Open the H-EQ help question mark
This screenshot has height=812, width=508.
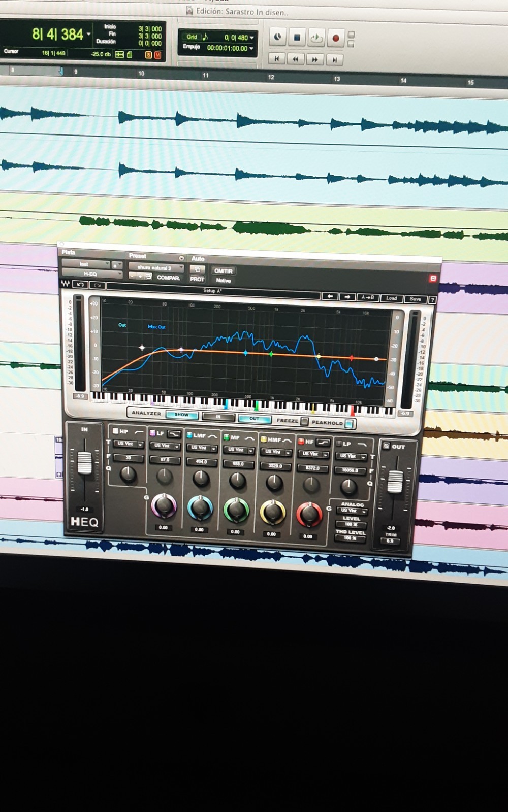pyautogui.click(x=432, y=300)
